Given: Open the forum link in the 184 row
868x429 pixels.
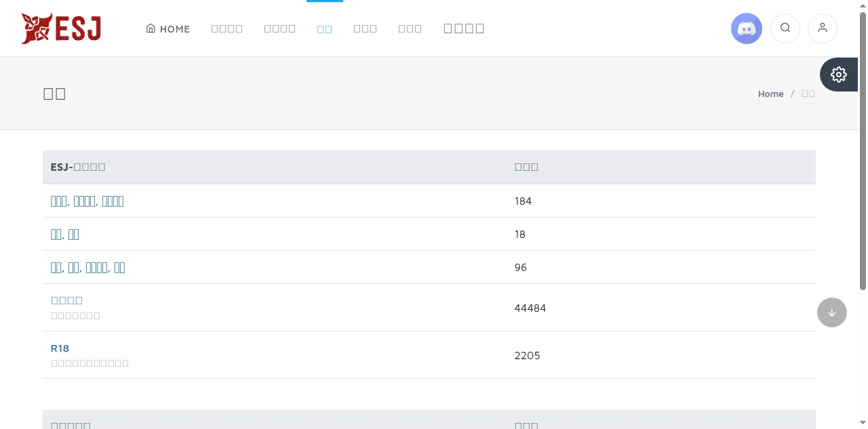Looking at the screenshot, I should [87, 201].
